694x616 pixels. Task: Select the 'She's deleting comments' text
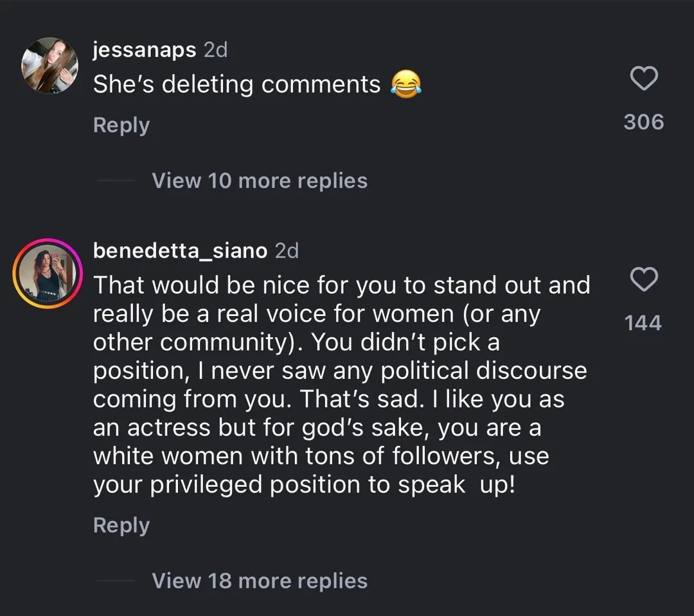(236, 84)
